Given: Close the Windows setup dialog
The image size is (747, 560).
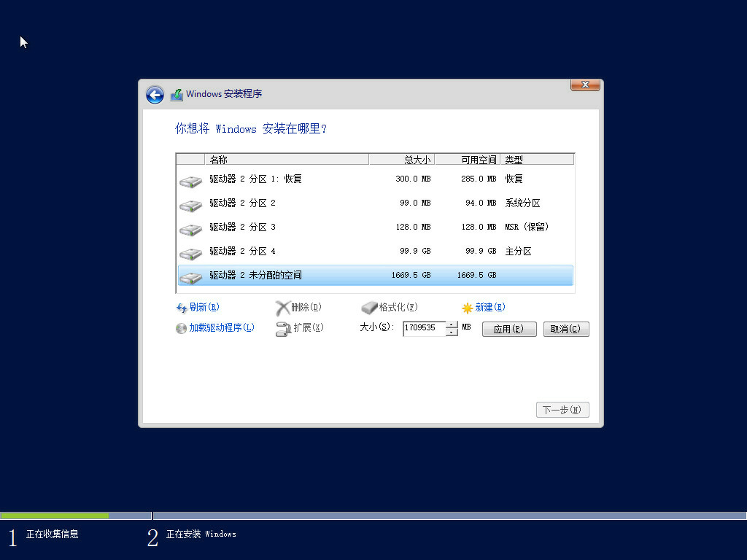Looking at the screenshot, I should pos(585,85).
